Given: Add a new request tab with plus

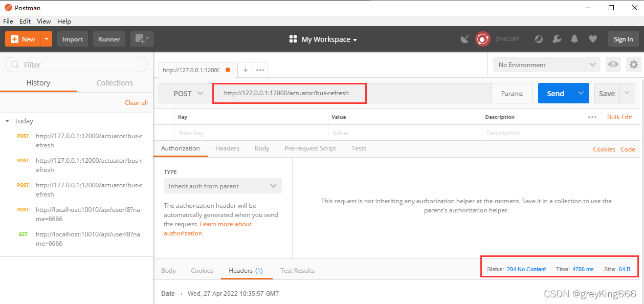Looking at the screenshot, I should point(245,70).
